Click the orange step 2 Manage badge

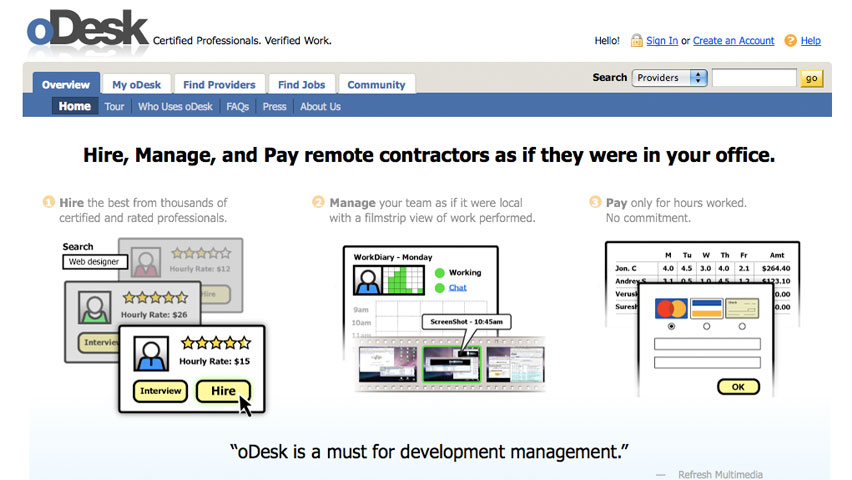(318, 202)
